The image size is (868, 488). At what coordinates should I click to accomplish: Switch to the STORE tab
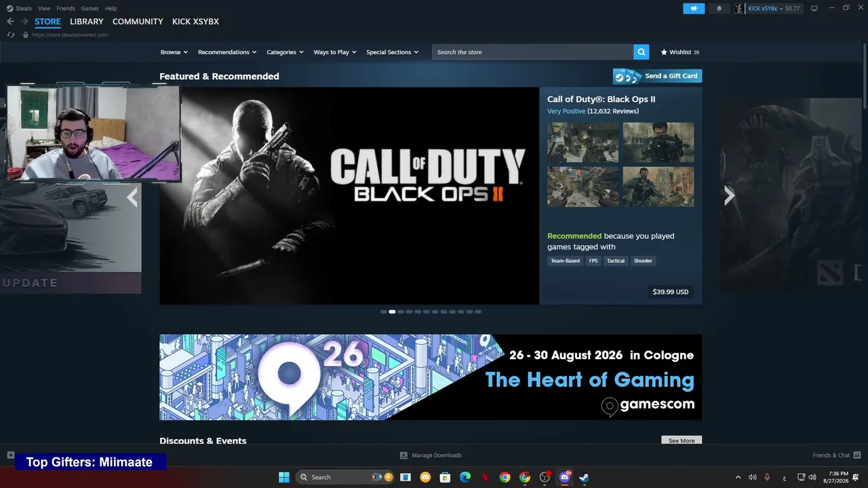(x=47, y=22)
